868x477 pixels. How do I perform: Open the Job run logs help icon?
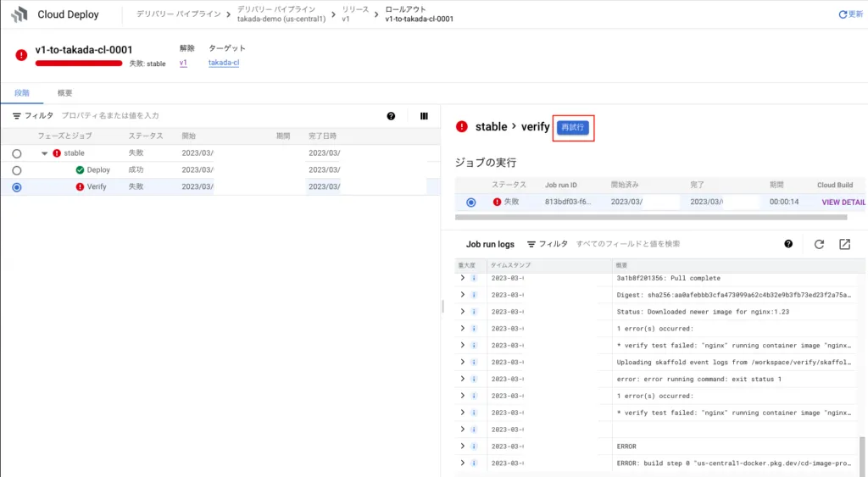(x=788, y=244)
